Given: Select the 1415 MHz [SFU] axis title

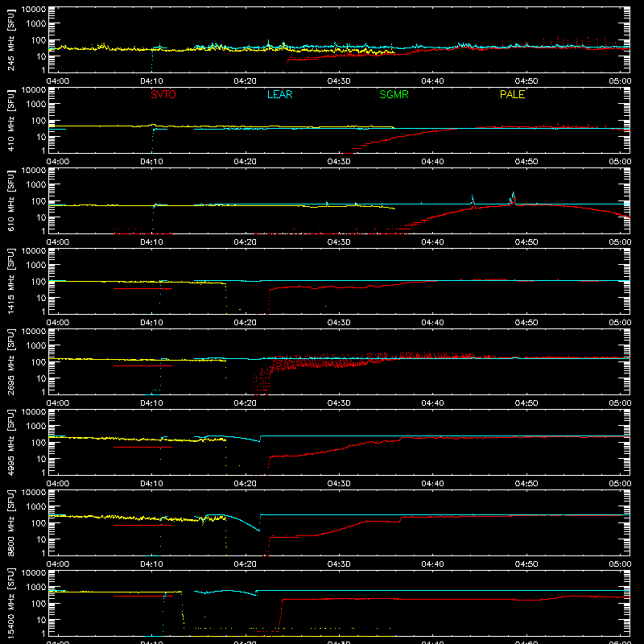Looking at the screenshot, I should (x=10, y=282).
